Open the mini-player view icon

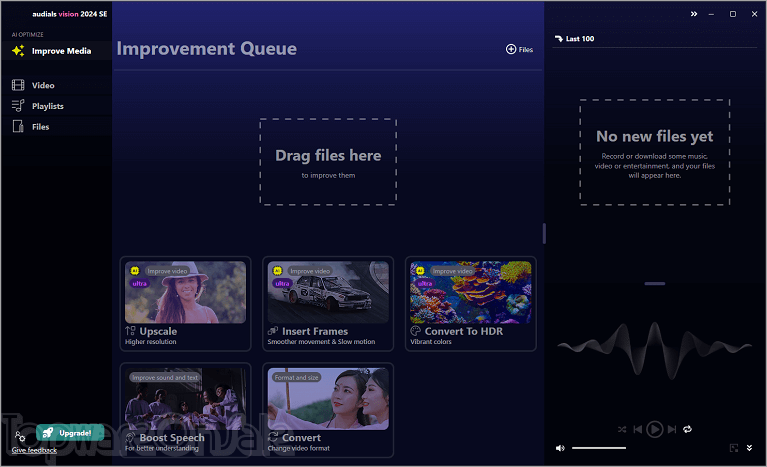[734, 448]
